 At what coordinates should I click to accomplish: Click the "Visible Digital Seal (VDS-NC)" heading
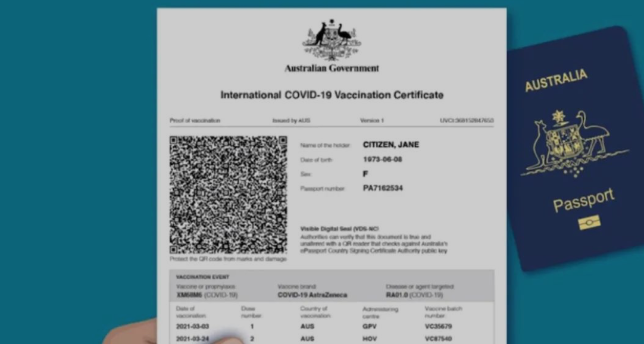click(x=340, y=229)
